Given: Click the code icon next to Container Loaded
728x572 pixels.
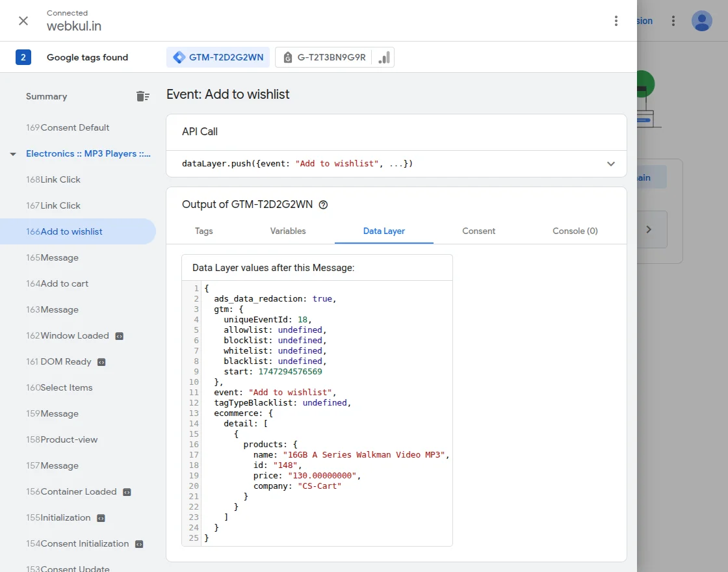Looking at the screenshot, I should (x=127, y=492).
